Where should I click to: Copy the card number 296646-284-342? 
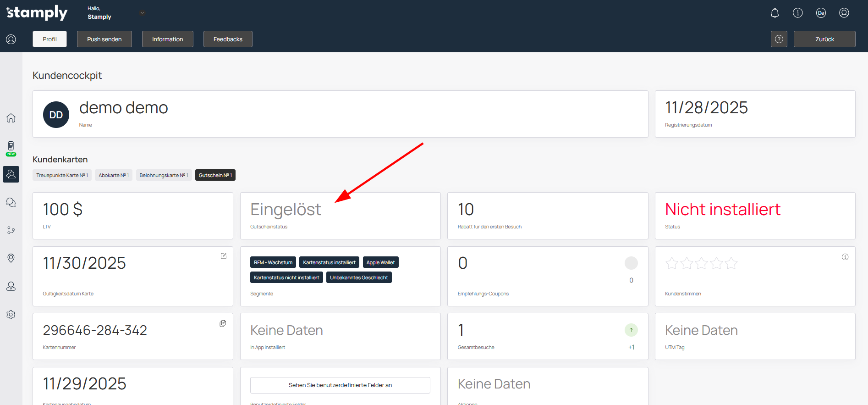click(223, 323)
